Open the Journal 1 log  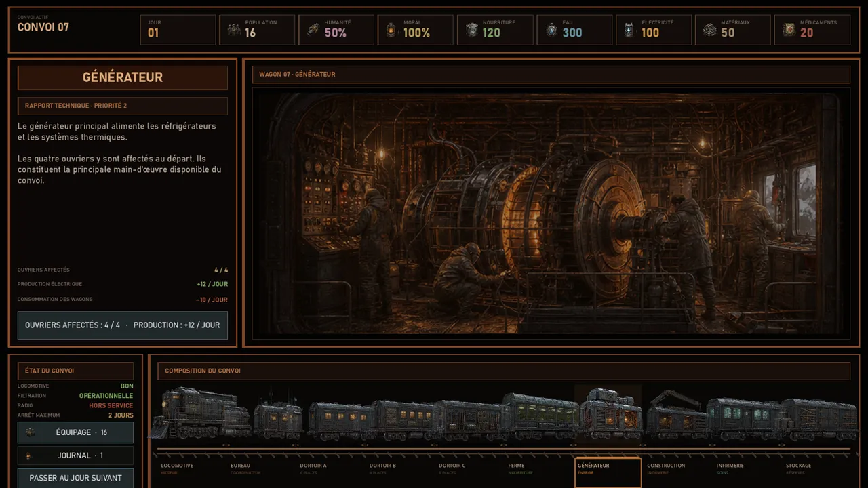coord(75,455)
